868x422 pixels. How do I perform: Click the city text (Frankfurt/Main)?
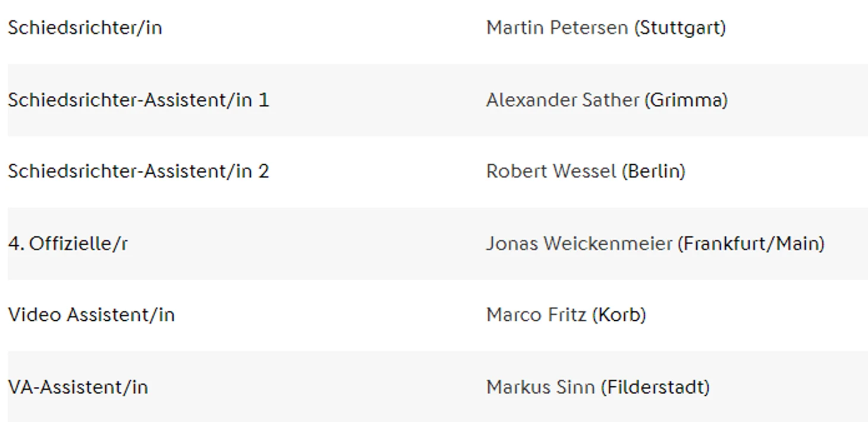(751, 243)
